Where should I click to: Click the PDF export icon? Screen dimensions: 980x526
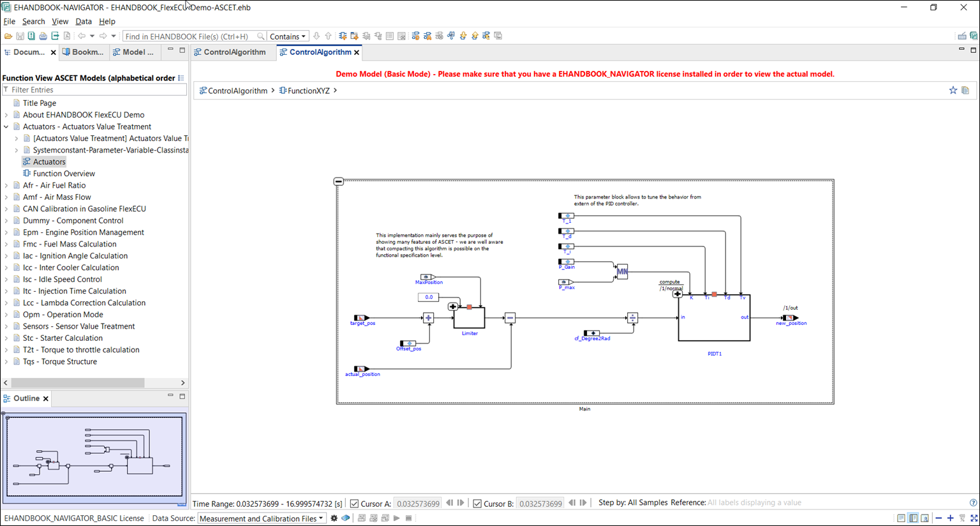tap(66, 36)
